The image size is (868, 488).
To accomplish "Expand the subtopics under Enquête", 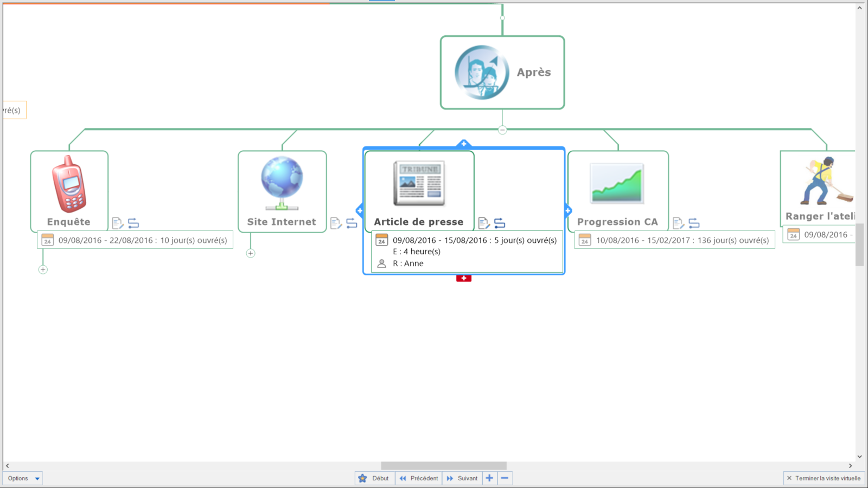I will click(x=43, y=269).
